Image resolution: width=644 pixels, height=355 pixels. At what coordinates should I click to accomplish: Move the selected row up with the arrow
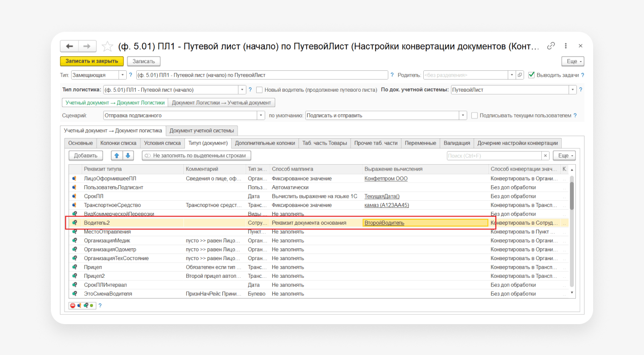point(117,156)
